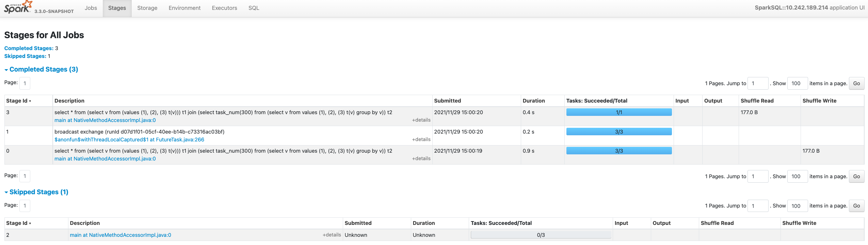Click submitted time 2021/11/29 15:00:19
868x245 pixels.
tap(458, 151)
